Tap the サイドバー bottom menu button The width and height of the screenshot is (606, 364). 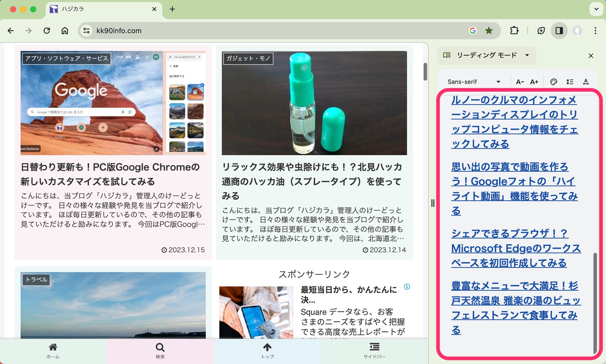coord(374,351)
